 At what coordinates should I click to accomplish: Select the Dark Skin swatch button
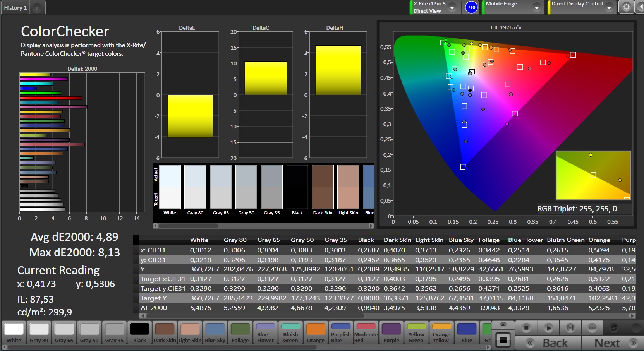pos(165,332)
